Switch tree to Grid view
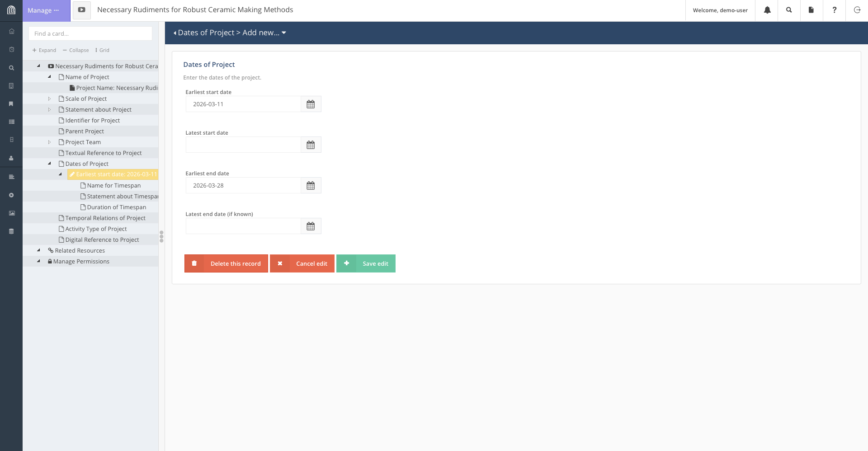 tap(102, 50)
